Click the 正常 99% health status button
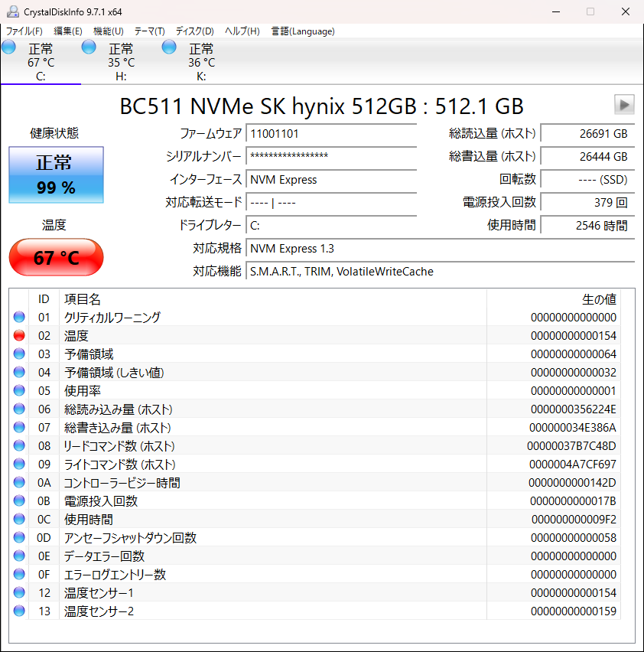Image resolution: width=644 pixels, height=652 pixels. tap(55, 174)
